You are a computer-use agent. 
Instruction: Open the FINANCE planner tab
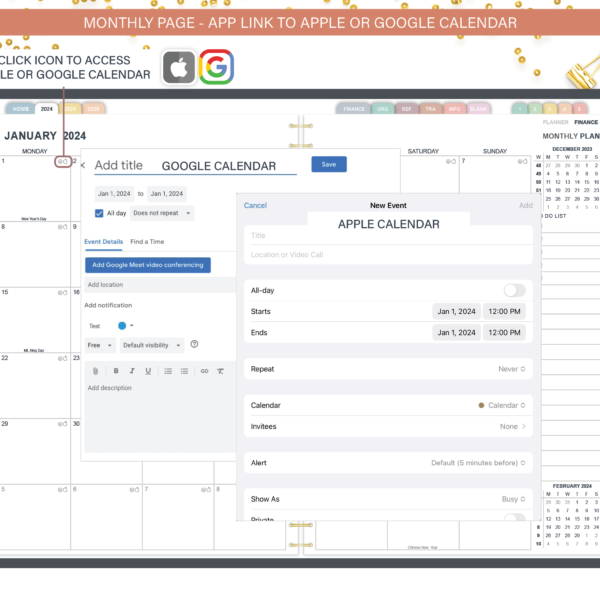pyautogui.click(x=354, y=109)
